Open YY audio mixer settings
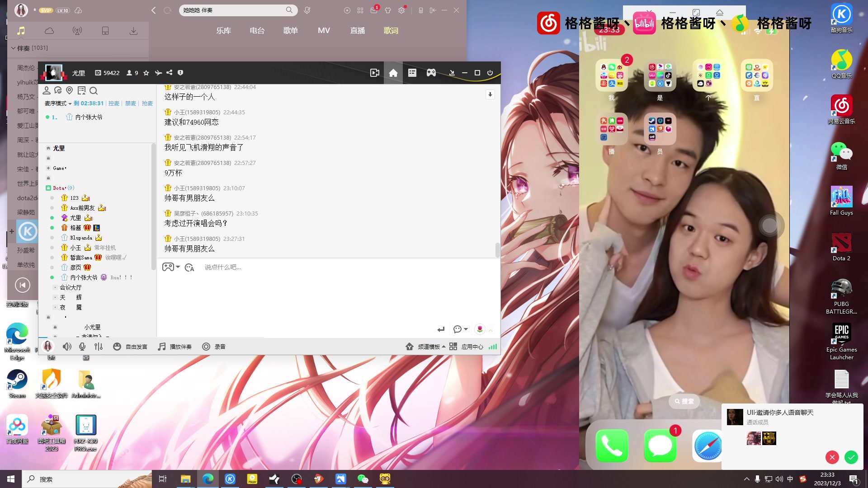This screenshot has height=488, width=868. (99, 347)
